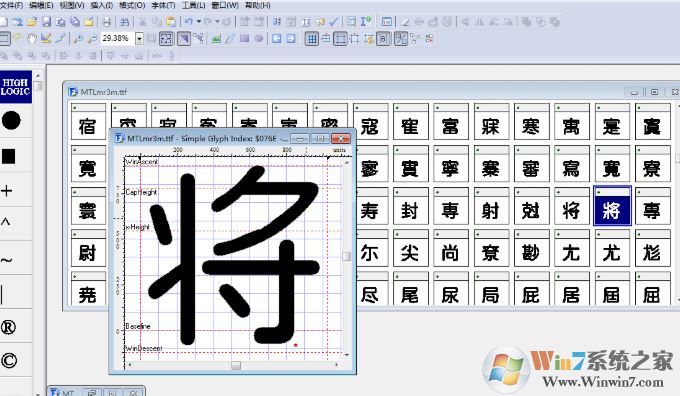Select the hand pan tool

(x=32, y=39)
